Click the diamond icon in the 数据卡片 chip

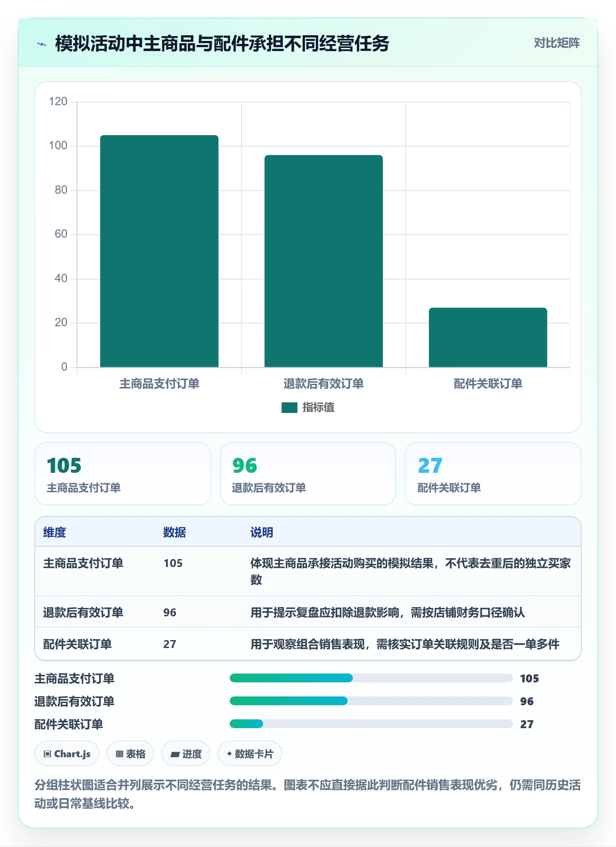pos(229,754)
